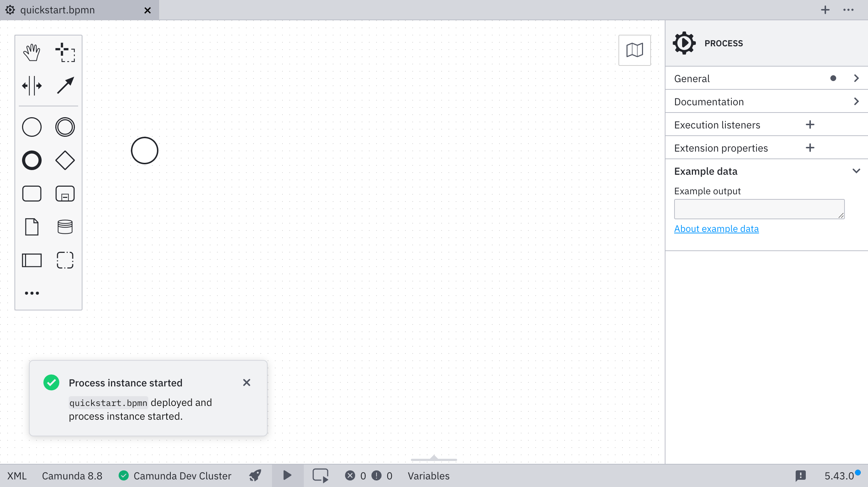Select the hand tool in the palette
Image resolution: width=868 pixels, height=487 pixels.
point(31,52)
